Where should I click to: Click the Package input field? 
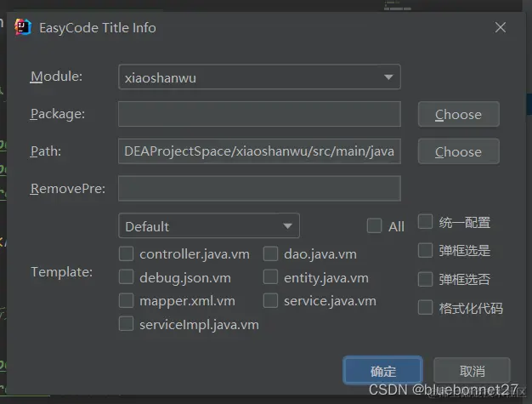point(259,114)
